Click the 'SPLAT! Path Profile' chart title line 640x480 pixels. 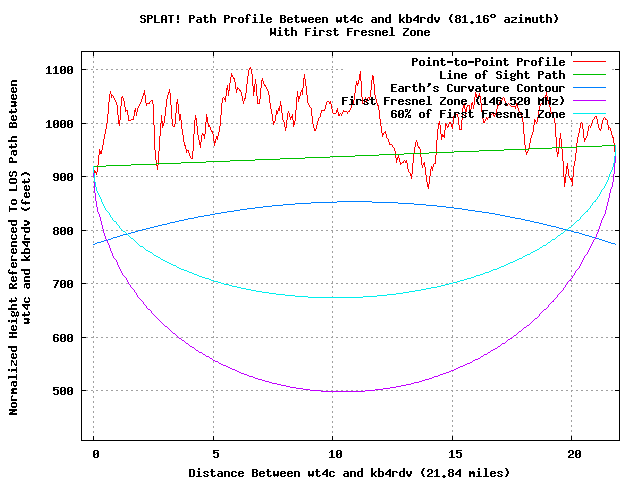coord(349,19)
